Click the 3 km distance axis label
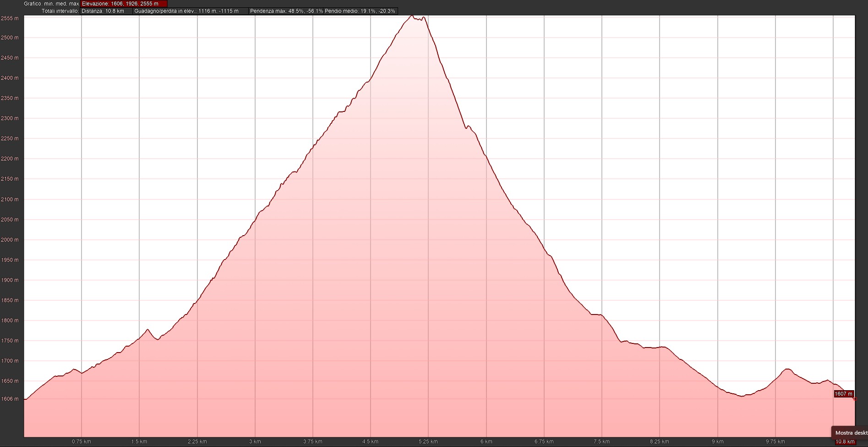This screenshot has height=447, width=868. 255,442
